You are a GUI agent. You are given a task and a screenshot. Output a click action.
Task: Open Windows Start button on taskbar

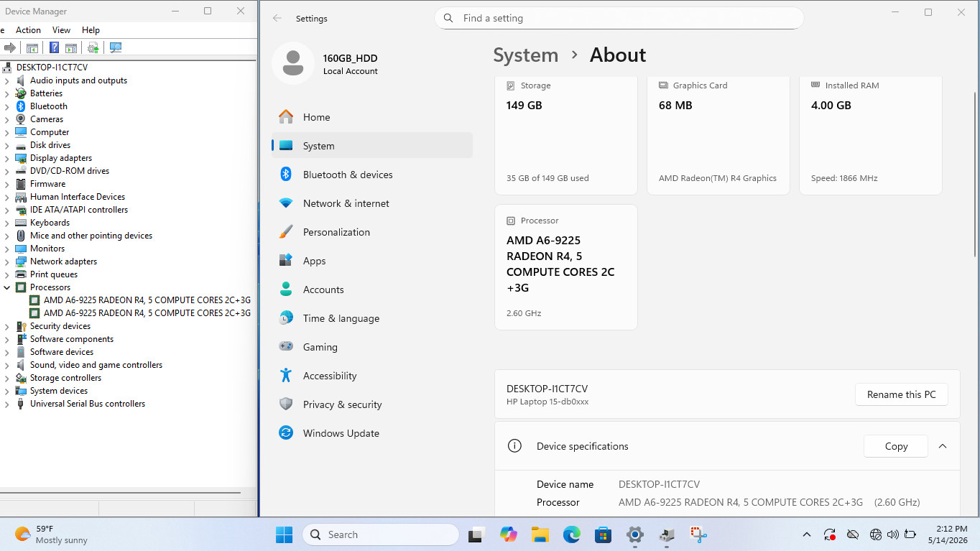point(285,534)
